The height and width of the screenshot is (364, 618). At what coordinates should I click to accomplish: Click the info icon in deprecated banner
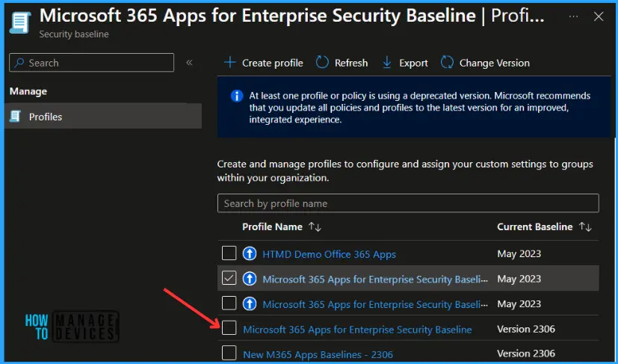pos(236,96)
